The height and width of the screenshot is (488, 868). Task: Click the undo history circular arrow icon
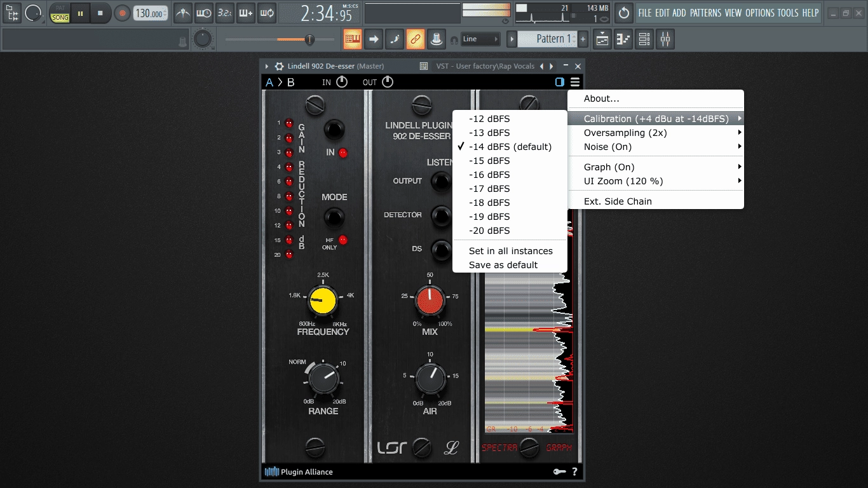(x=624, y=13)
